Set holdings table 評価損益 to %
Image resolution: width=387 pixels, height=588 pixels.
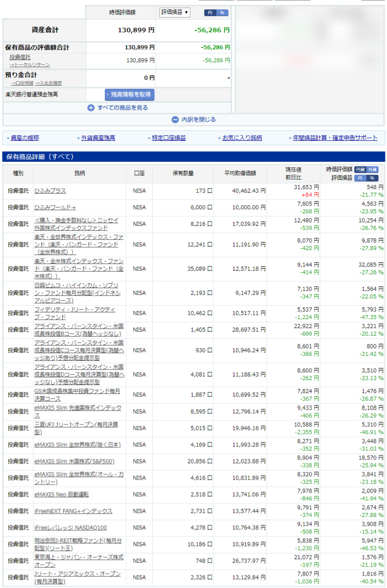click(x=373, y=178)
